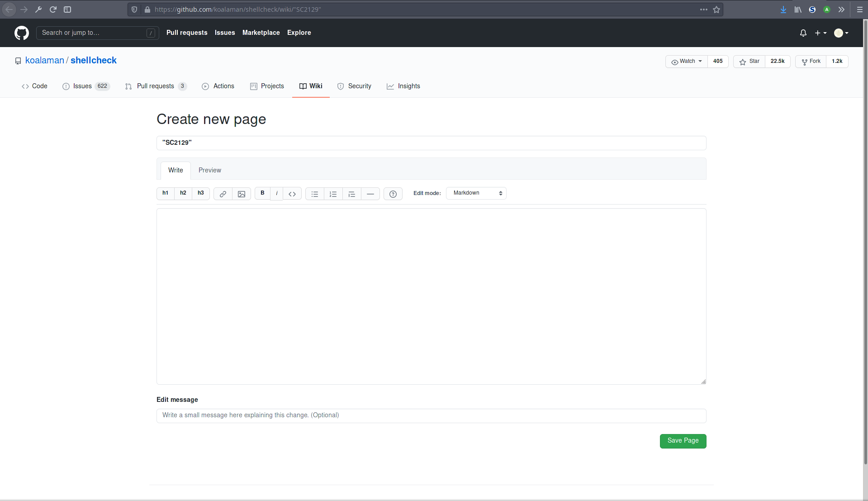Go to the Issues tab

click(x=82, y=86)
